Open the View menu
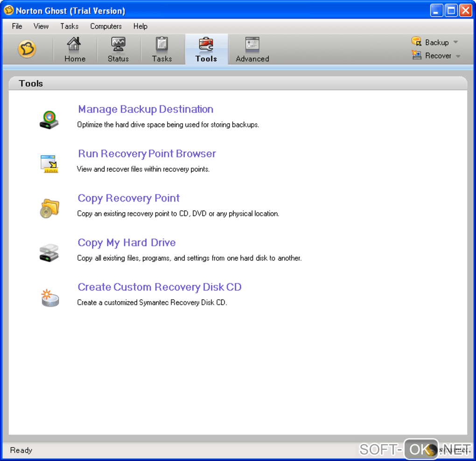The width and height of the screenshot is (476, 461). 41,27
